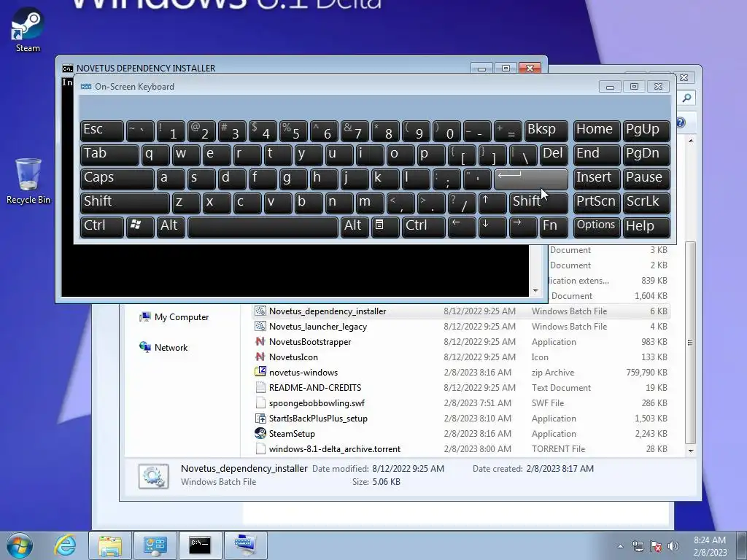Image resolution: width=747 pixels, height=560 pixels.
Task: Open keyboard Options button
Action: pos(597,227)
